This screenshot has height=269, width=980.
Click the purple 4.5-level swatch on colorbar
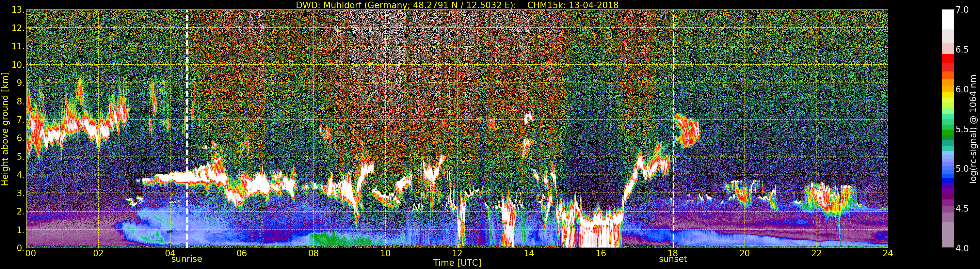(x=948, y=209)
